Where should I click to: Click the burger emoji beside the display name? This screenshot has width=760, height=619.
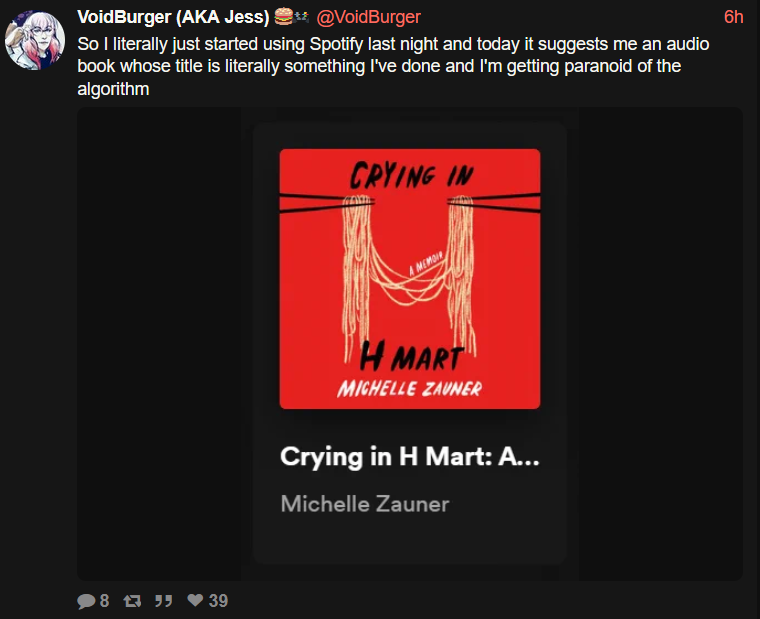(284, 16)
